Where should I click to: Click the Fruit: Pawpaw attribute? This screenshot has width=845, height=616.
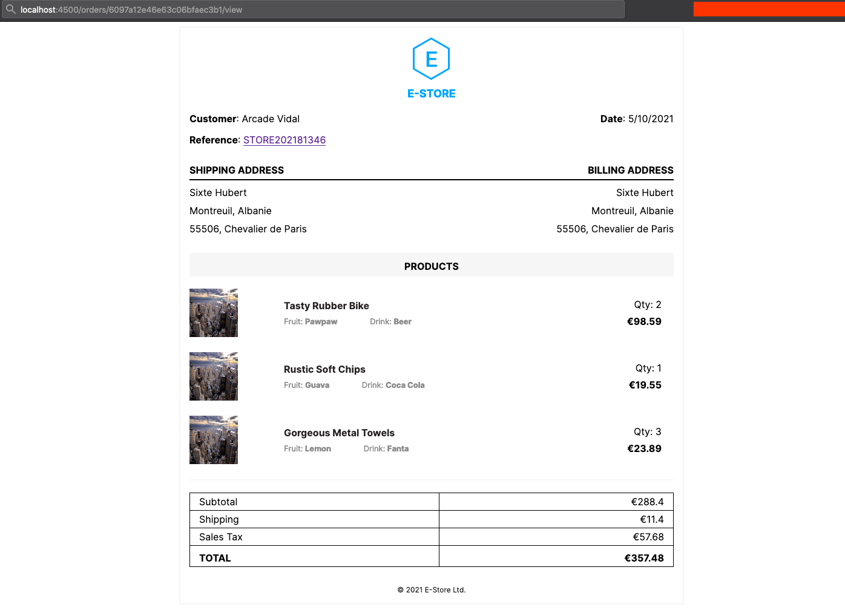(311, 321)
